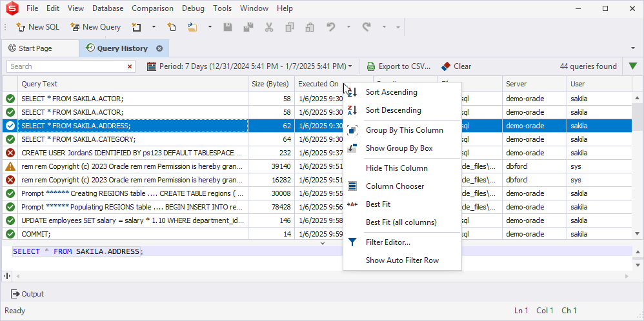Screen dimensions: 644x321
Task: Click the green filter triangle icon
Action: [633, 66]
